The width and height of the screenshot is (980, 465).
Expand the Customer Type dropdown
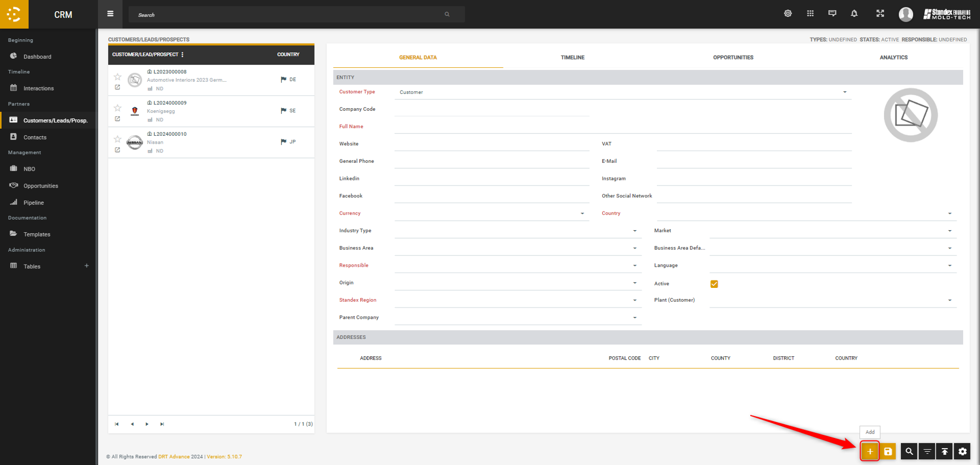pos(845,92)
